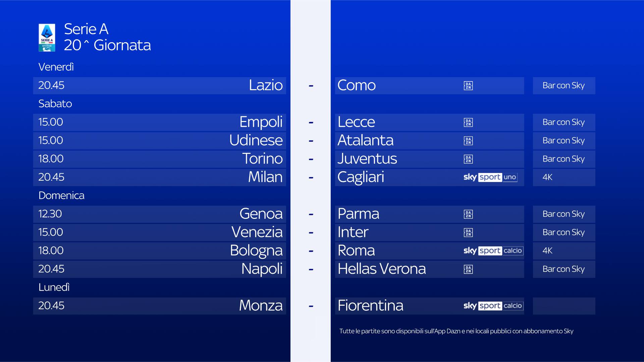
Task: Select the Sky Sport Uno logo by Cagliari
Action: click(x=490, y=177)
